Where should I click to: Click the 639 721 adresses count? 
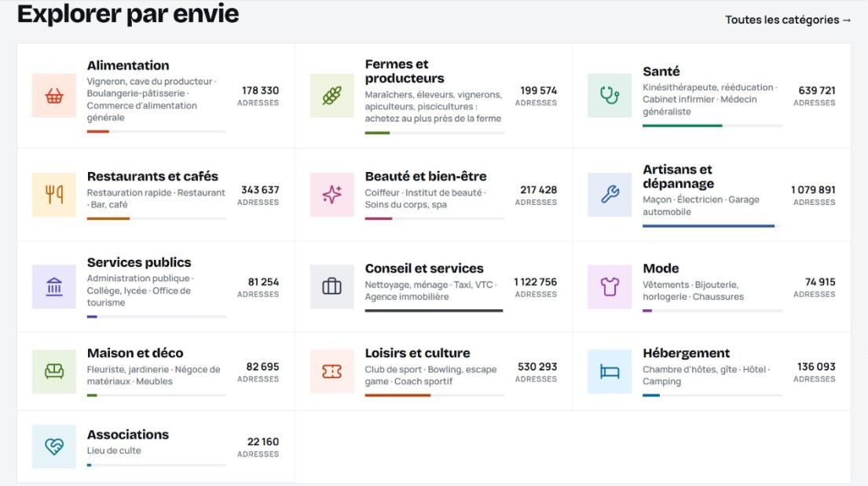point(815,96)
